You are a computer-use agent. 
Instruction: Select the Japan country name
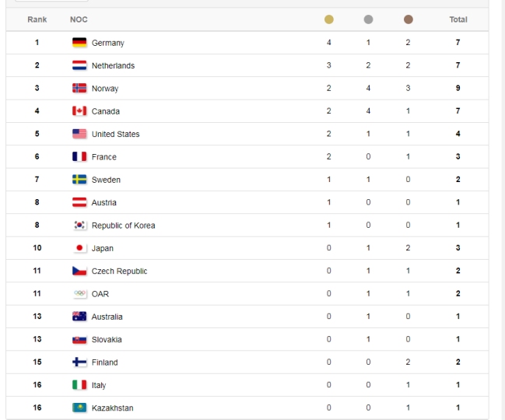pos(102,249)
